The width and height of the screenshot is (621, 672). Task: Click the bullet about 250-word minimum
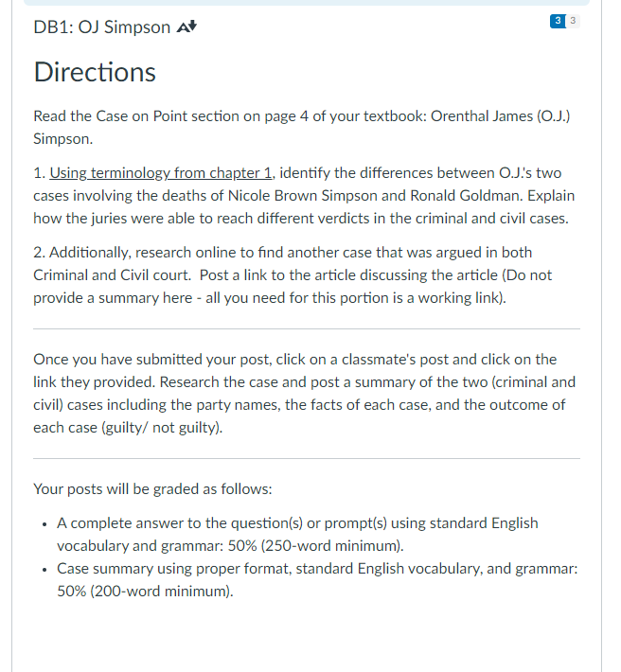297,534
